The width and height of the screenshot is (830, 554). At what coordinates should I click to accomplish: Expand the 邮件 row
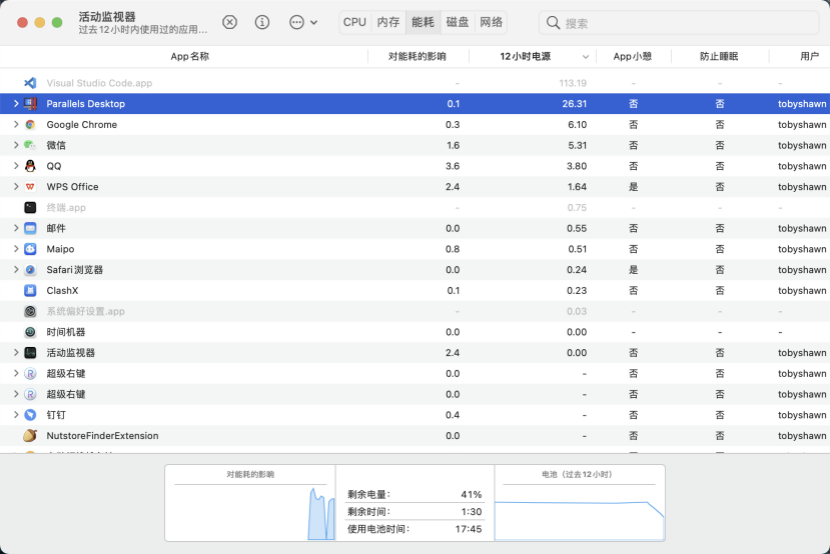coord(16,228)
